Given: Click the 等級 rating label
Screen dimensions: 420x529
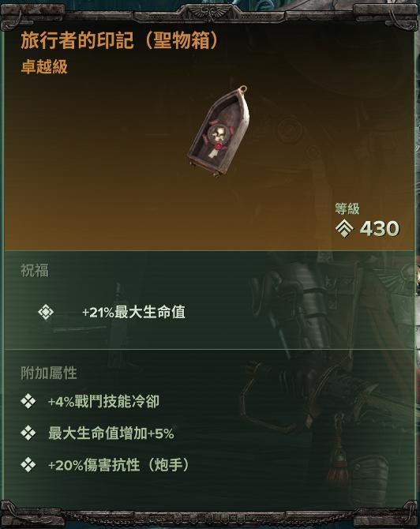Looking at the screenshot, I should pyautogui.click(x=347, y=208).
